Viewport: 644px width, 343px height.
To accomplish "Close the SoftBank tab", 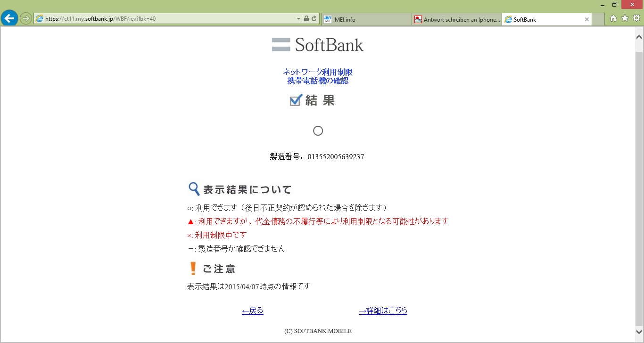I will pos(586,19).
